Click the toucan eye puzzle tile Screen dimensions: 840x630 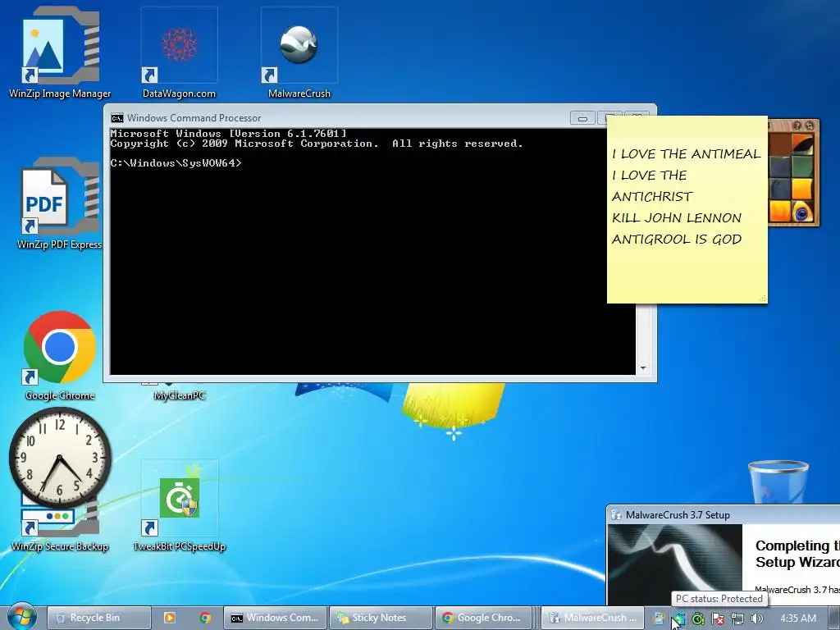pyautogui.click(x=802, y=212)
